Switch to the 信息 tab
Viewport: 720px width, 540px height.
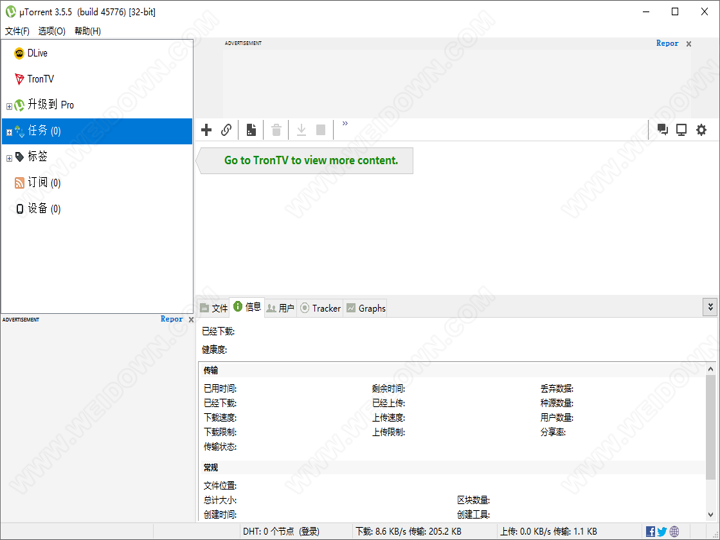coord(247,307)
